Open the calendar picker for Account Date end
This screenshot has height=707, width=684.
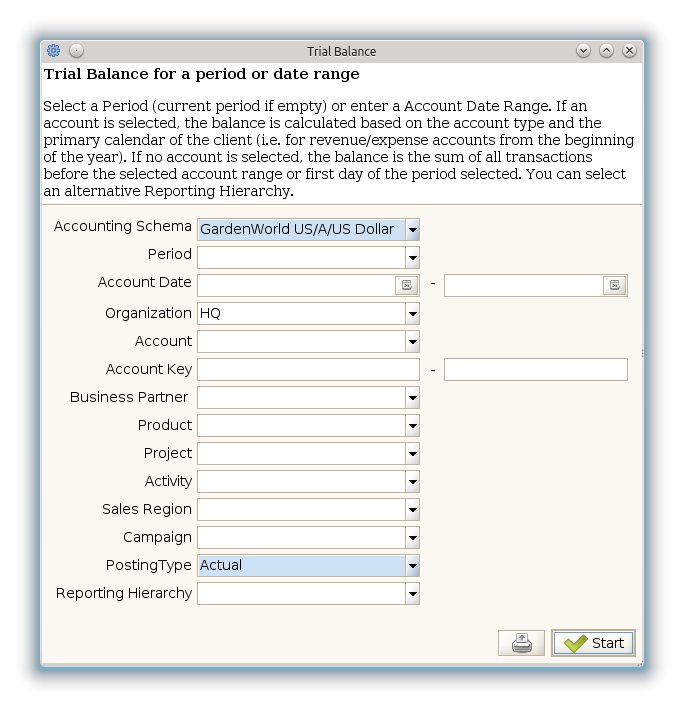click(x=615, y=285)
